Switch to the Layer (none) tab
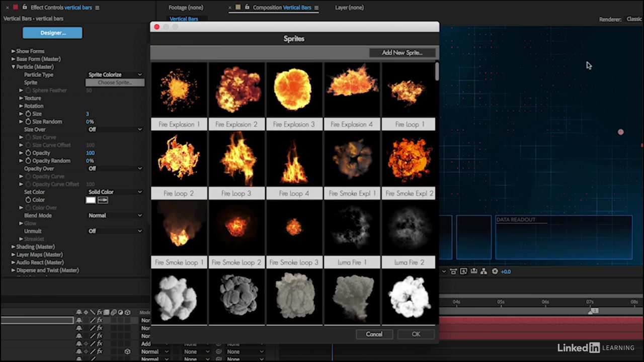Image resolution: width=644 pixels, height=362 pixels. 349,8
